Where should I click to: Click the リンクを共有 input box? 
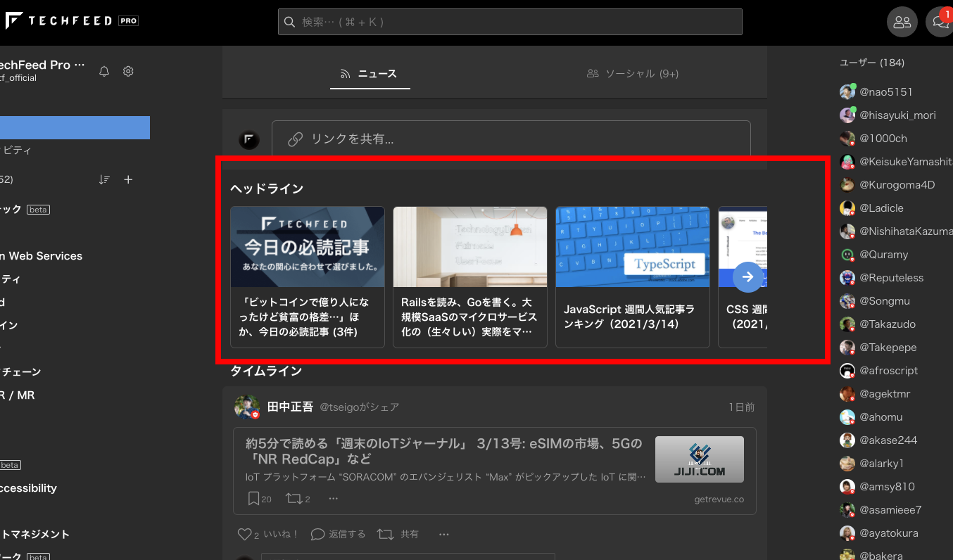coord(511,139)
